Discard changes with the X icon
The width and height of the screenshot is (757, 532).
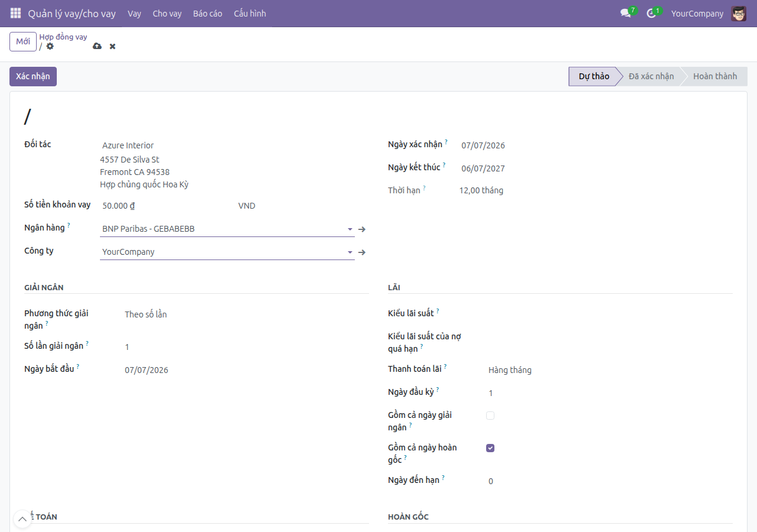click(x=112, y=46)
